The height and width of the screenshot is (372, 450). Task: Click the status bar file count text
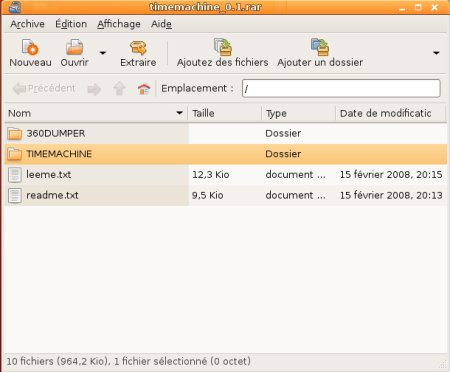(x=129, y=361)
